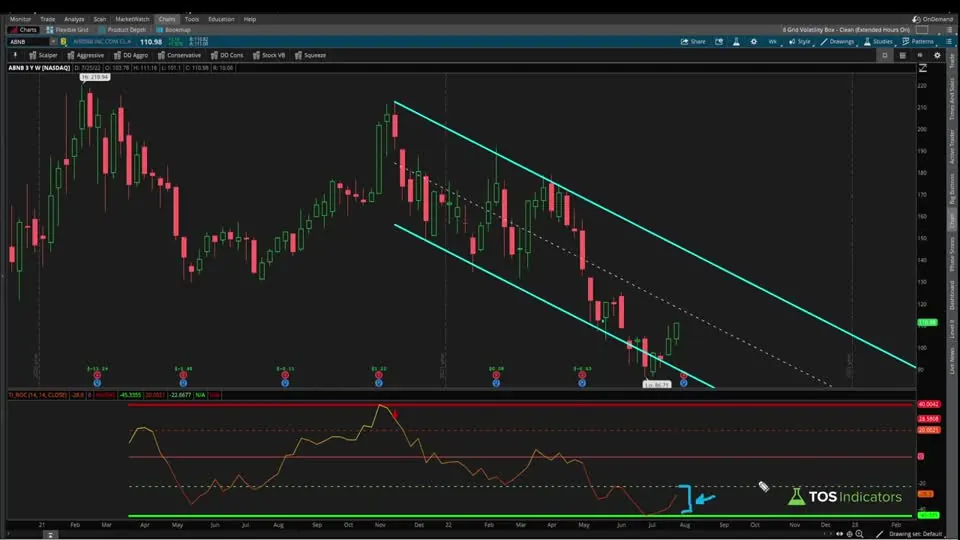The height and width of the screenshot is (540, 960).
Task: Click the TI_ROC study label
Action: tap(37, 395)
